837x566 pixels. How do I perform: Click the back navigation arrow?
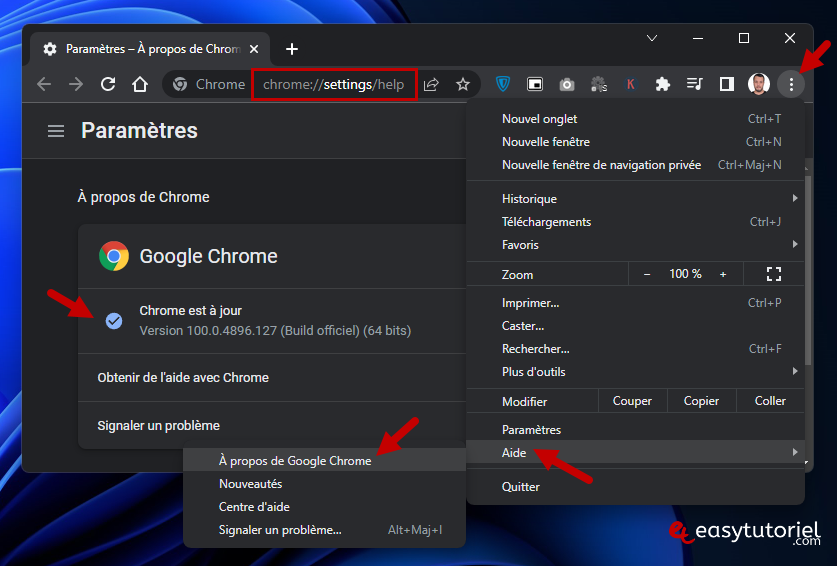[44, 84]
